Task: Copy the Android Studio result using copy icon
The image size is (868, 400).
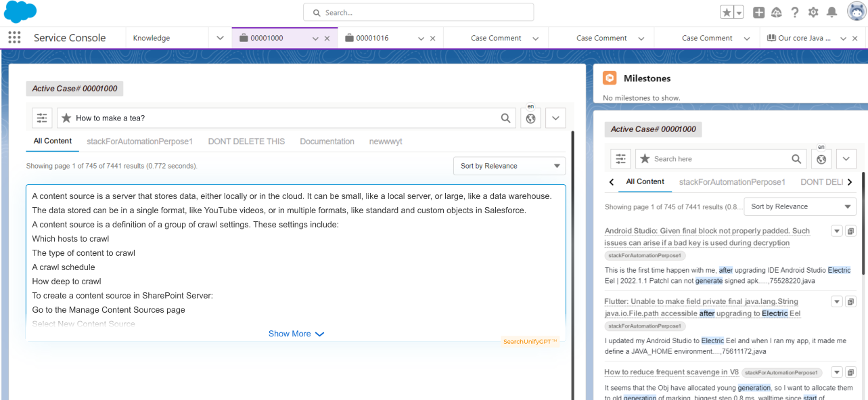Action: (x=850, y=231)
